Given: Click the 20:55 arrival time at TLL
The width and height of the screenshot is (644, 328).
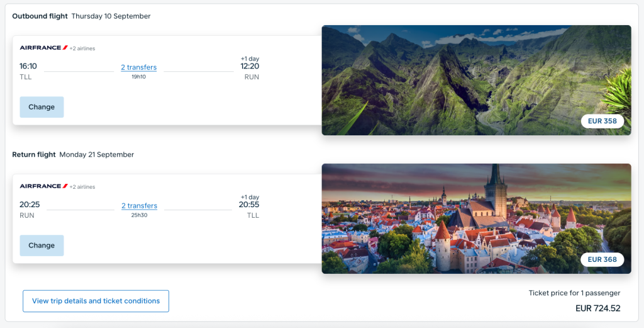Looking at the screenshot, I should (249, 205).
